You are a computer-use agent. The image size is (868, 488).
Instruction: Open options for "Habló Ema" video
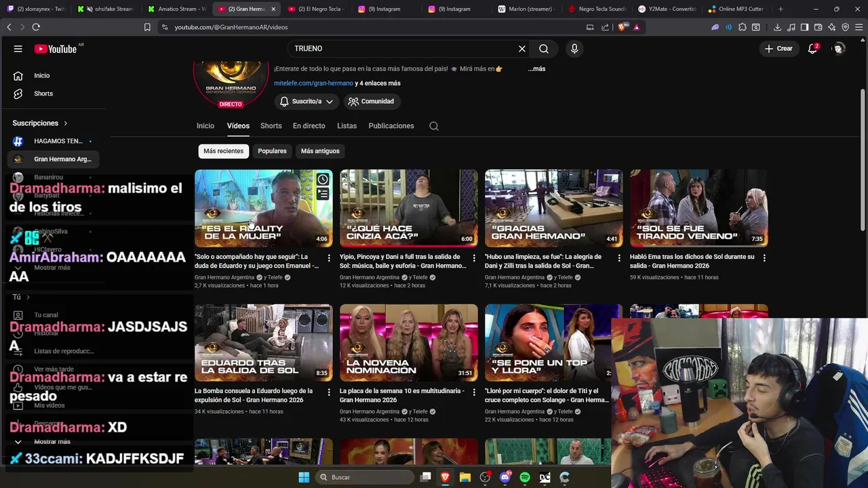tap(764, 258)
